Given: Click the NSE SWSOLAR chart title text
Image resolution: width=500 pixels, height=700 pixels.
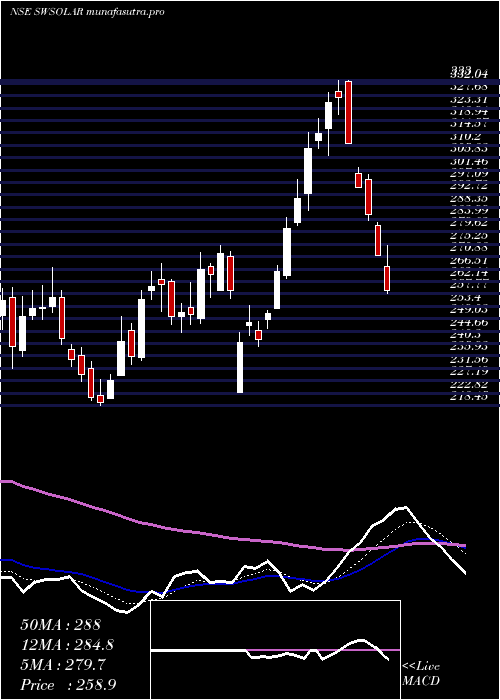Looking at the screenshot, I should pos(87,12).
